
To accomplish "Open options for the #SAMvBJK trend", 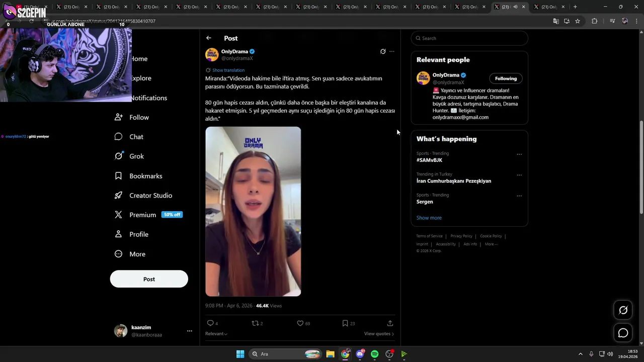I will click(519, 154).
